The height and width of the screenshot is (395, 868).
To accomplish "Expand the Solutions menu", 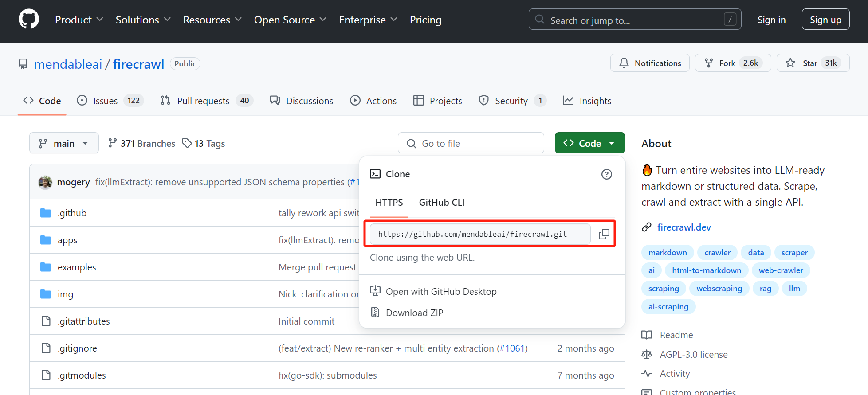I will coord(143,20).
